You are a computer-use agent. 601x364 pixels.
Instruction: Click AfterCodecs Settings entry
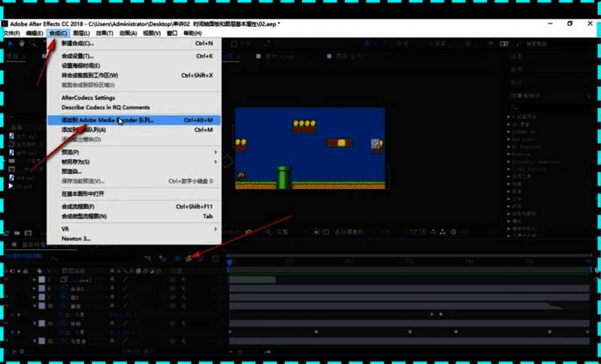[88, 98]
